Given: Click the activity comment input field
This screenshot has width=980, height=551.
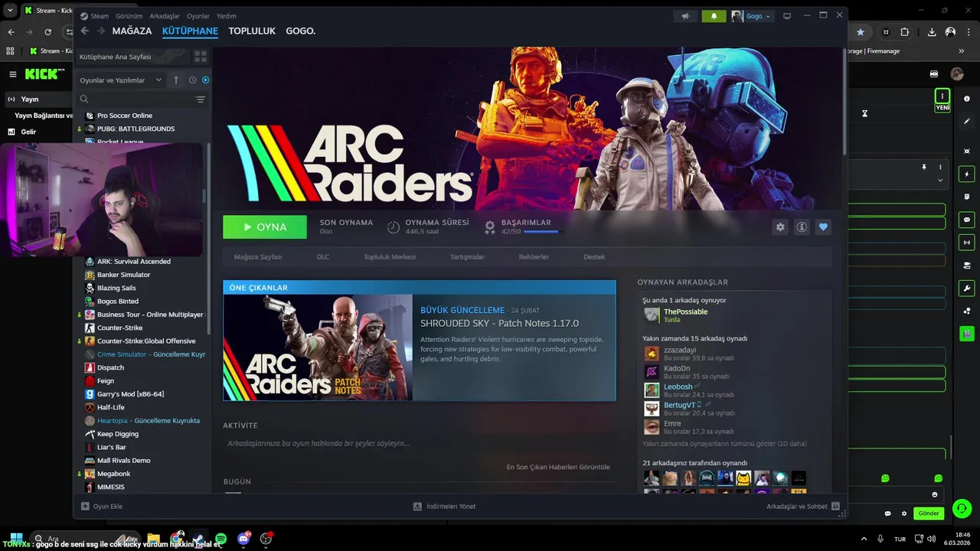Looking at the screenshot, I should tap(417, 443).
